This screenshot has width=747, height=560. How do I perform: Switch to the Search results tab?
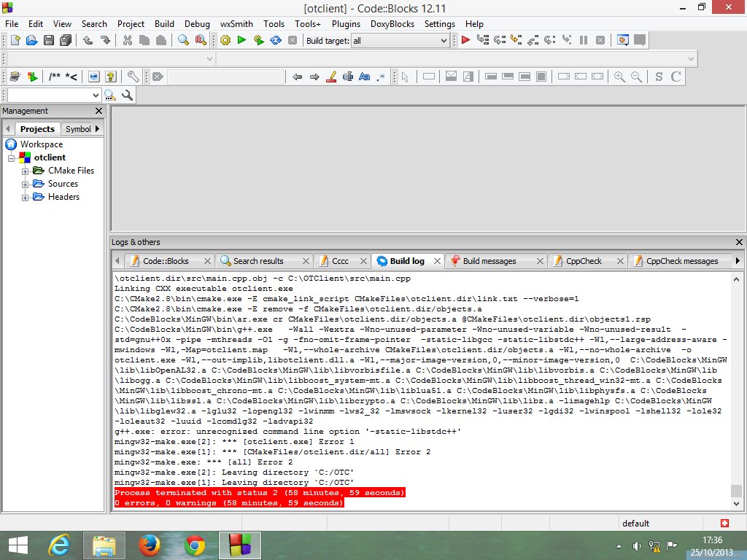point(258,261)
